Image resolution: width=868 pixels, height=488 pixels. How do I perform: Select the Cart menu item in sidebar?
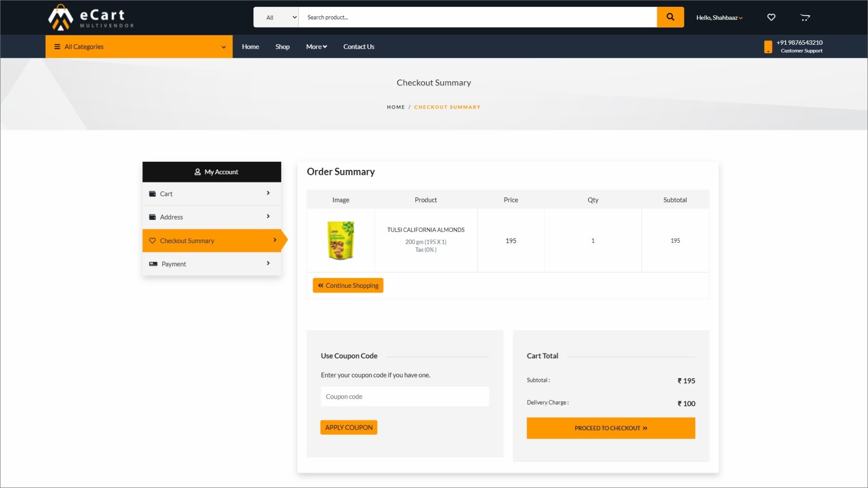[212, 193]
